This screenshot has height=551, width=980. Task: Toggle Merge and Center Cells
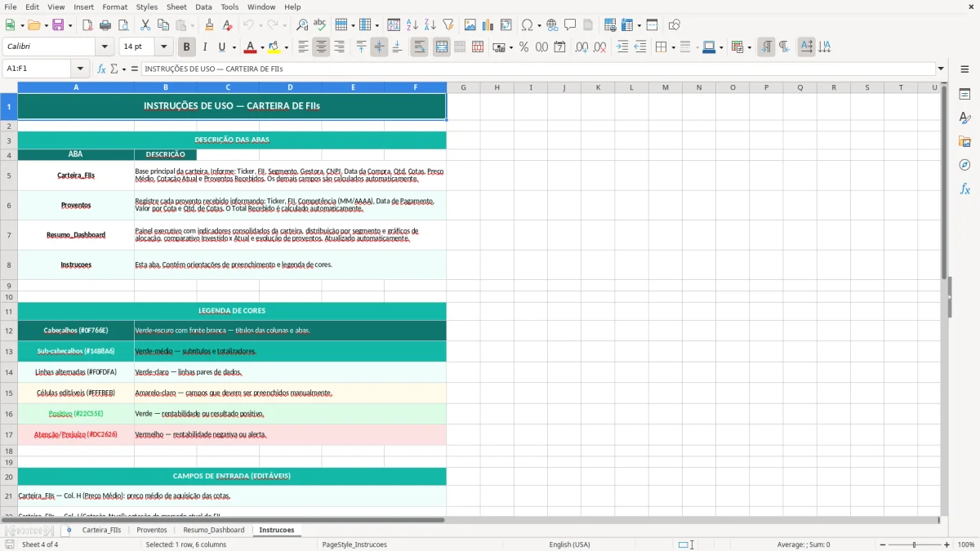tap(441, 47)
